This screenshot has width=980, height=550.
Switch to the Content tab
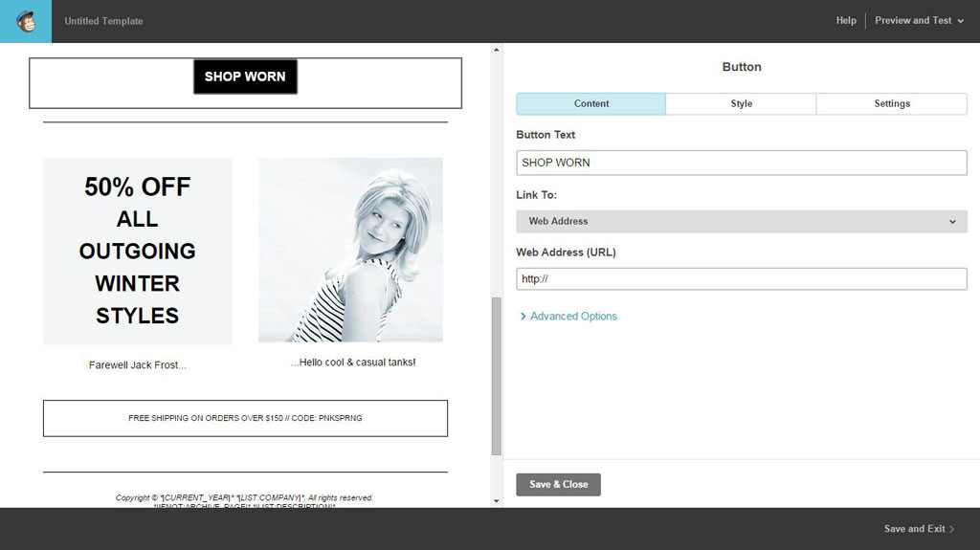(591, 103)
